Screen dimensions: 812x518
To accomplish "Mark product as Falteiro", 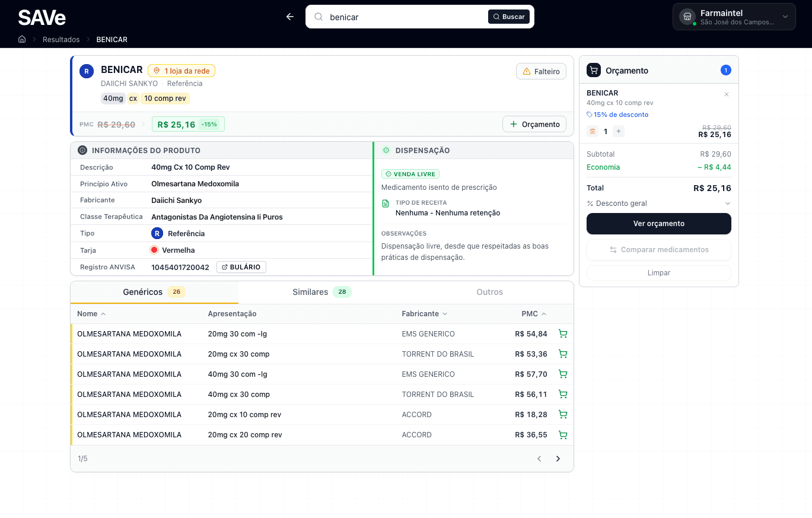I will click(541, 71).
